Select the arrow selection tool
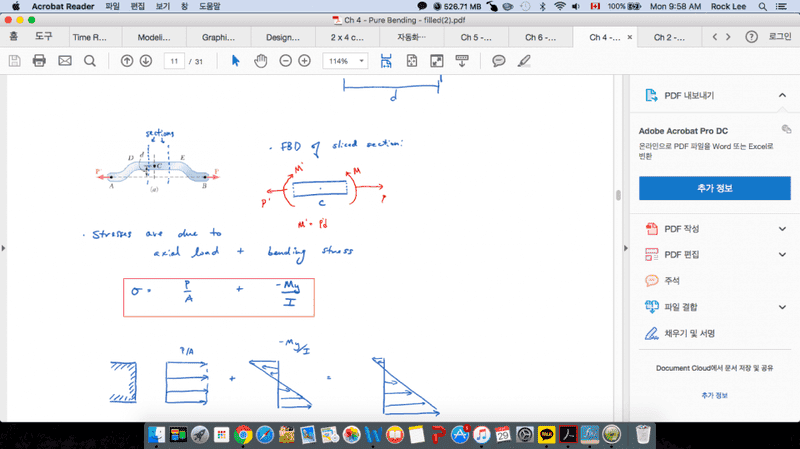Screen dimensions: 800x449 pyautogui.click(x=236, y=61)
